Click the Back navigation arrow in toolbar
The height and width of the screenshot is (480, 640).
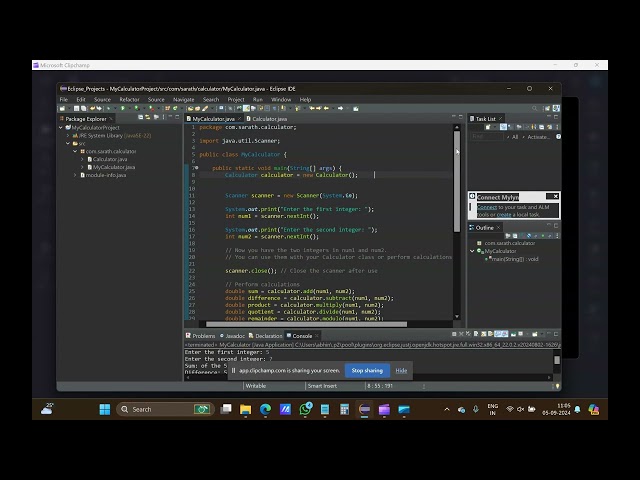[x=326, y=109]
